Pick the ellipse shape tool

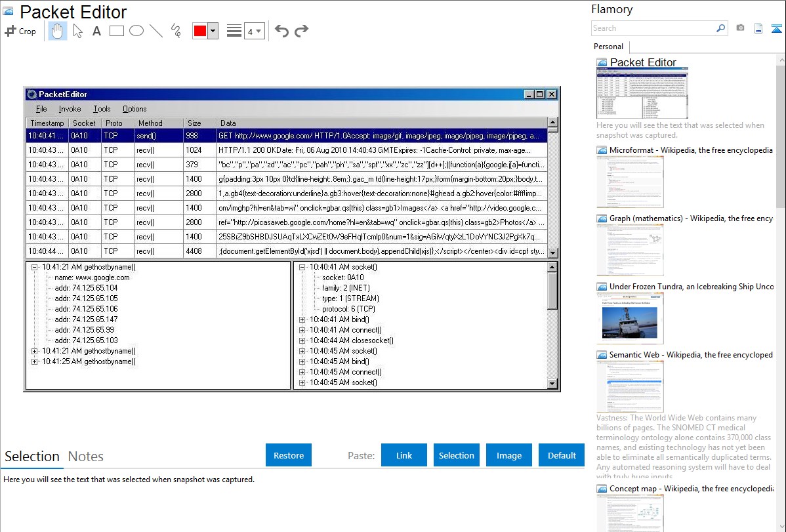(x=136, y=31)
